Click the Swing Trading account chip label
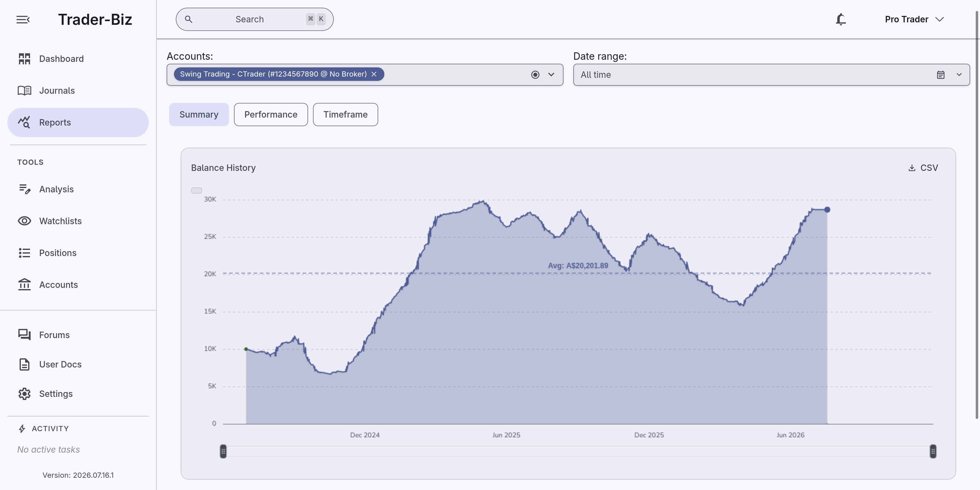 pyautogui.click(x=273, y=74)
